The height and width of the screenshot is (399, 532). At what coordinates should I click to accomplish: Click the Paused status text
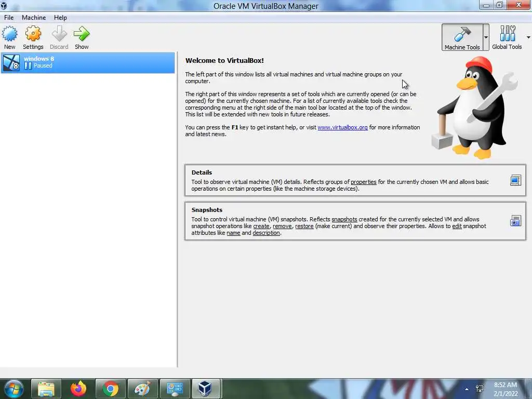(x=43, y=65)
